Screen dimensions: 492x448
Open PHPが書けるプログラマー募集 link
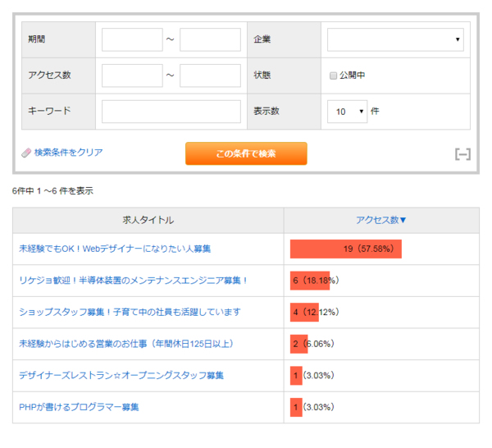(79, 407)
